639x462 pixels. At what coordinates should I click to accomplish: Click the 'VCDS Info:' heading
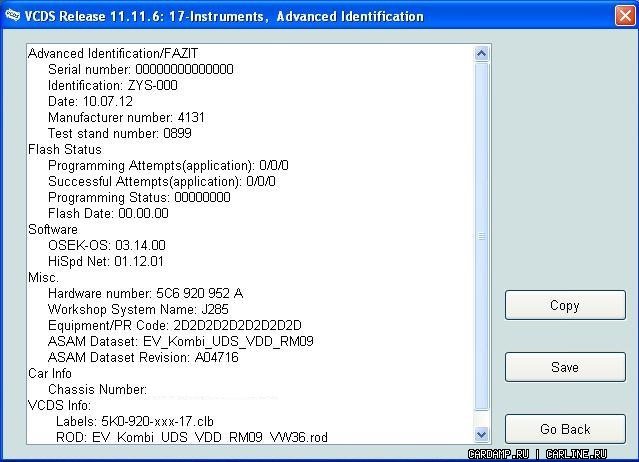coord(59,405)
